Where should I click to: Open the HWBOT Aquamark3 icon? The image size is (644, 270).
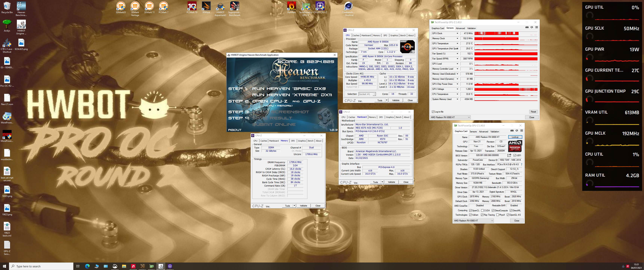tap(221, 9)
